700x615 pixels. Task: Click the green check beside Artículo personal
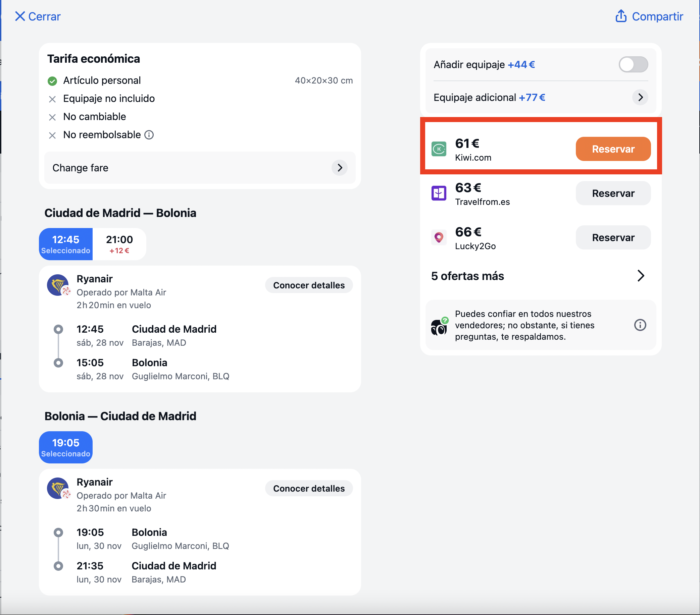point(52,81)
